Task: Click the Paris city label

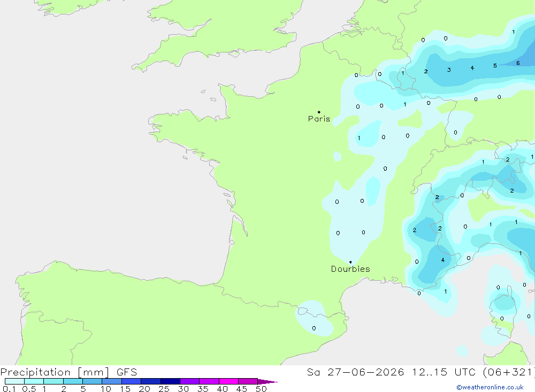Action: (319, 119)
